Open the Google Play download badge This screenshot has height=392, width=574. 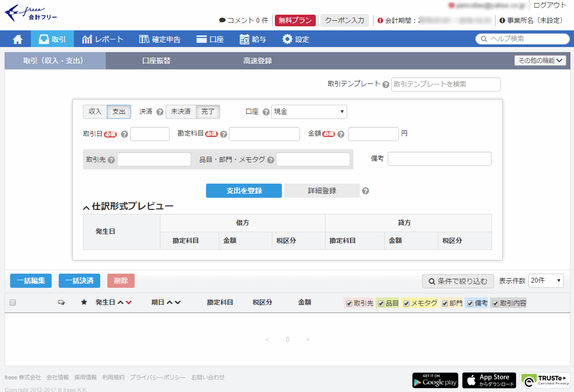(x=435, y=380)
